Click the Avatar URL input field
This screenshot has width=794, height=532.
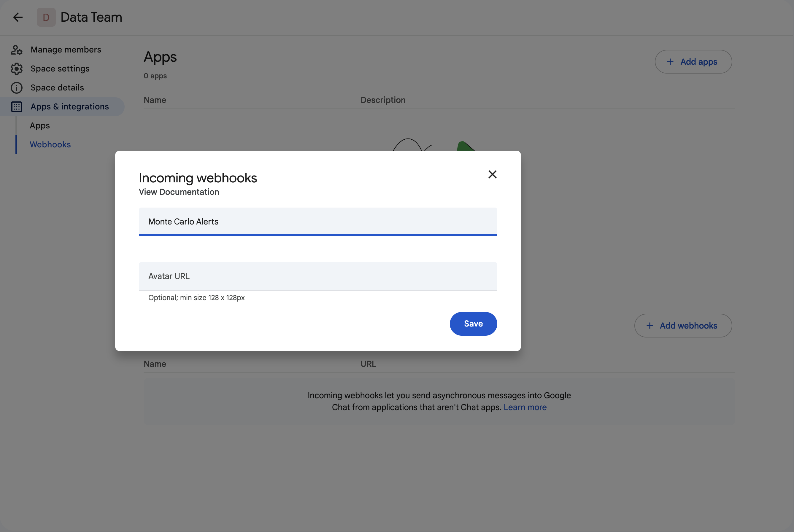point(318,276)
